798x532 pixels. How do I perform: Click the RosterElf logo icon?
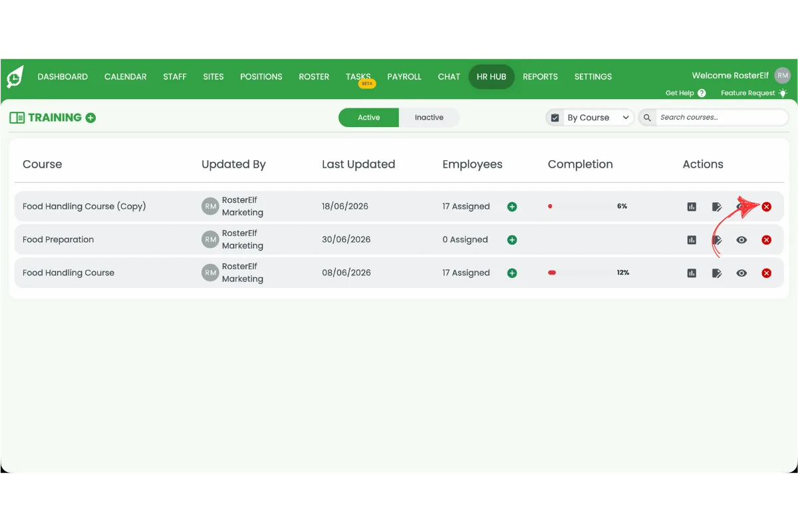(x=15, y=76)
